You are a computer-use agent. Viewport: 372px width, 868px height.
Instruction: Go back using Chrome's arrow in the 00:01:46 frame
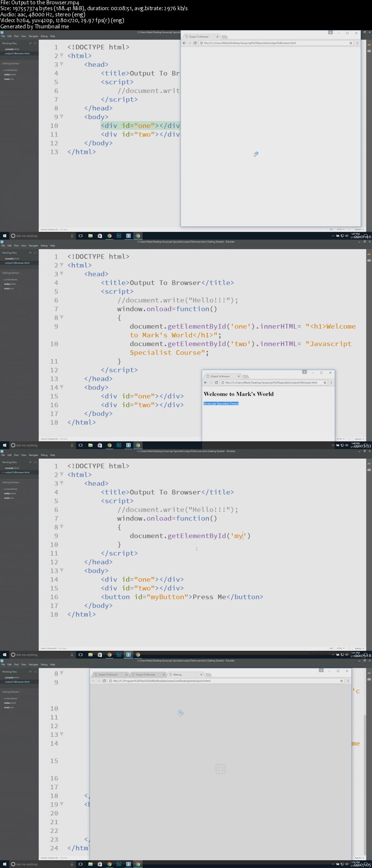[184, 43]
